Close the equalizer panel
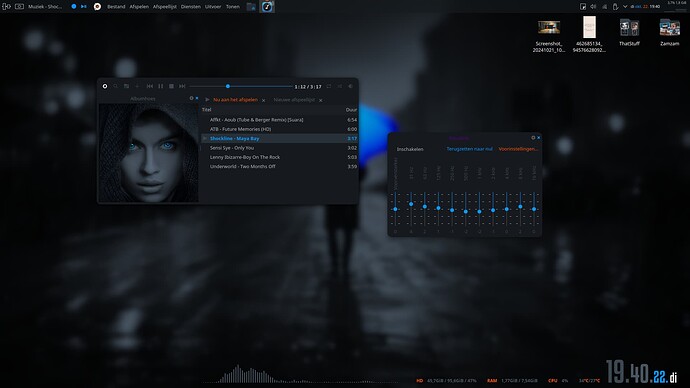The height and width of the screenshot is (388, 690). pos(539,138)
